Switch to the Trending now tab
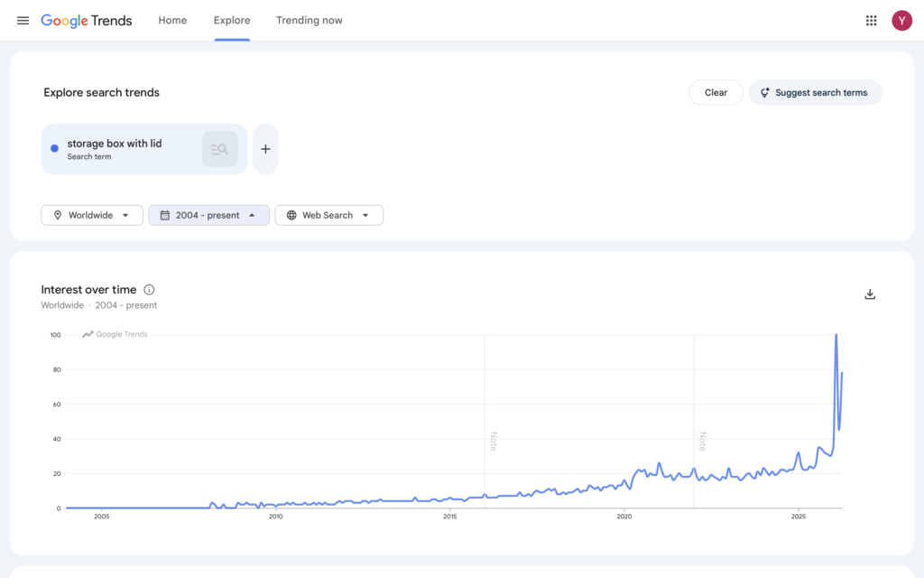Viewport: 924px width, 578px height. (x=309, y=21)
